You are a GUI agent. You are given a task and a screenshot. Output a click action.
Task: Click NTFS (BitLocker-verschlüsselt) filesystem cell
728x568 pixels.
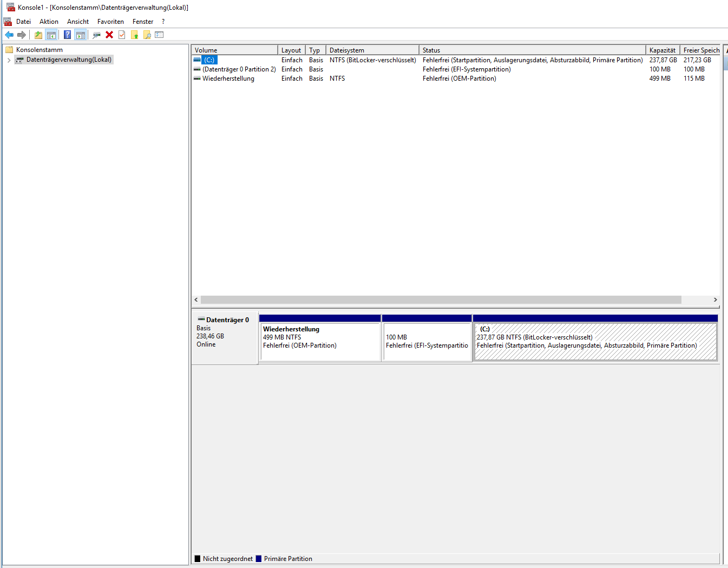coord(373,60)
